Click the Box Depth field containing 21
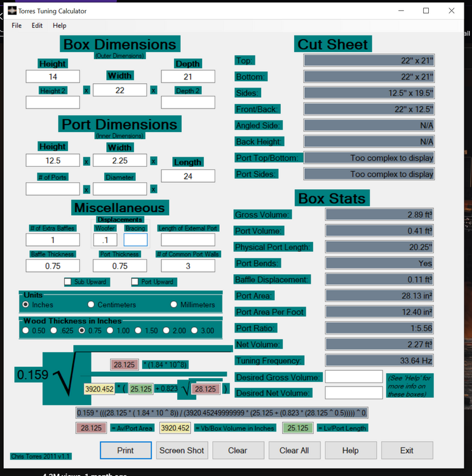Screen dimensions: 472x476 point(188,77)
